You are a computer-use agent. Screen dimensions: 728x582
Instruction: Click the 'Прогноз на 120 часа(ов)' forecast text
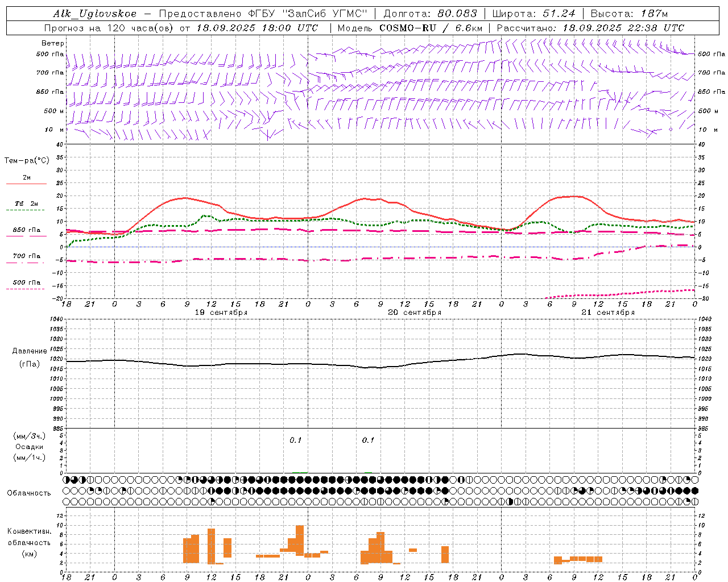tap(109, 28)
